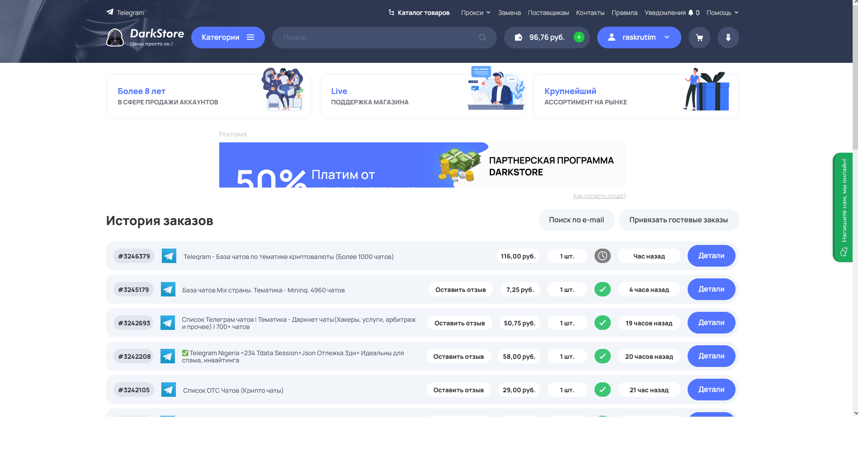Screen dimensions: 868x470
Task: Click Оставить отзыв for order #3242208
Action: click(x=458, y=357)
